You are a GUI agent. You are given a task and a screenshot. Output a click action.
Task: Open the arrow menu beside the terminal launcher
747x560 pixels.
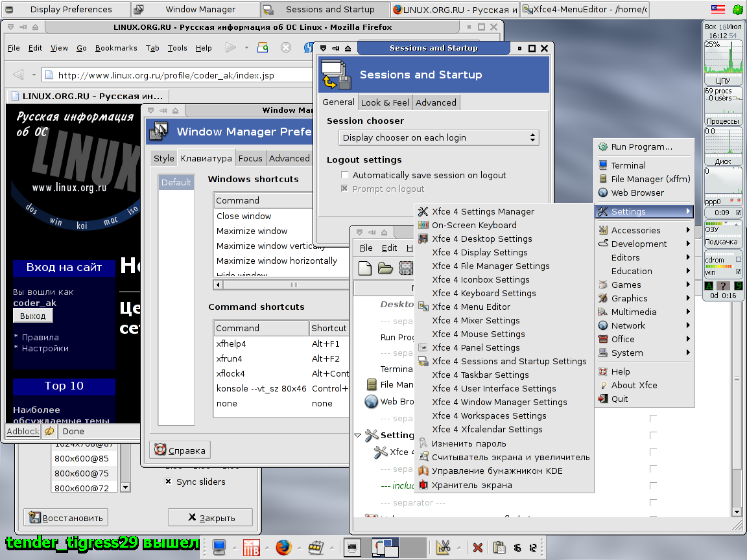(234, 548)
